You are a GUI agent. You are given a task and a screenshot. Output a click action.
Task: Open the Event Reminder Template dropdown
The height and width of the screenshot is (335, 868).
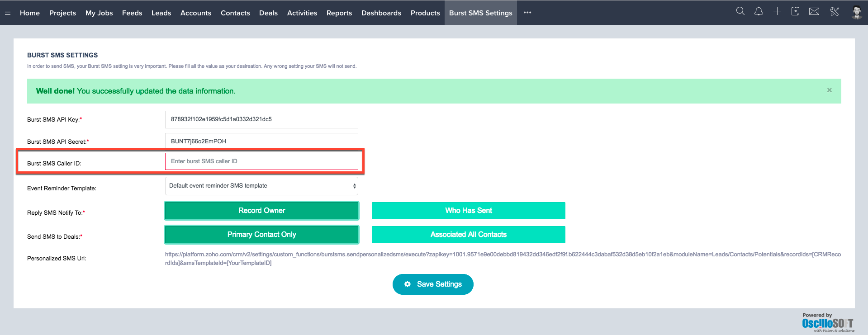(x=261, y=186)
